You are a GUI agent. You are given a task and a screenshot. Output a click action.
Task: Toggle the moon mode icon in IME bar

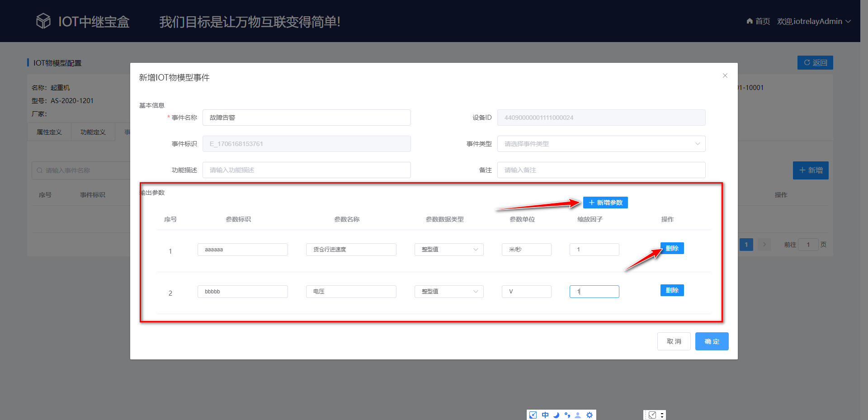[x=557, y=415]
